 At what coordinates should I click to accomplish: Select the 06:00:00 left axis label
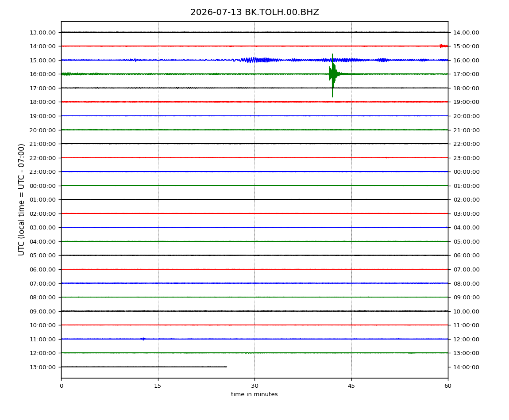pyautogui.click(x=42, y=269)
